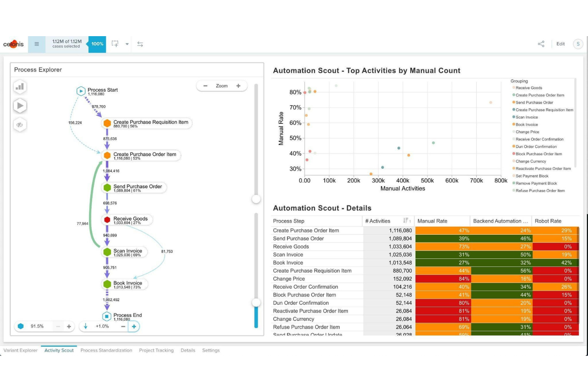
Task: Toggle Book Invoice legend entry
Action: pyautogui.click(x=525, y=125)
